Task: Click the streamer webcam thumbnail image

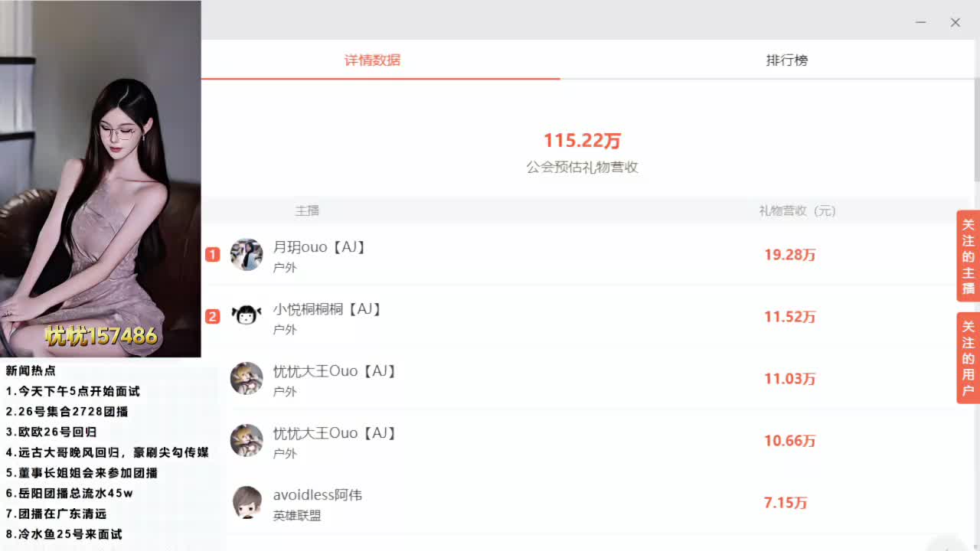Action: 100,179
